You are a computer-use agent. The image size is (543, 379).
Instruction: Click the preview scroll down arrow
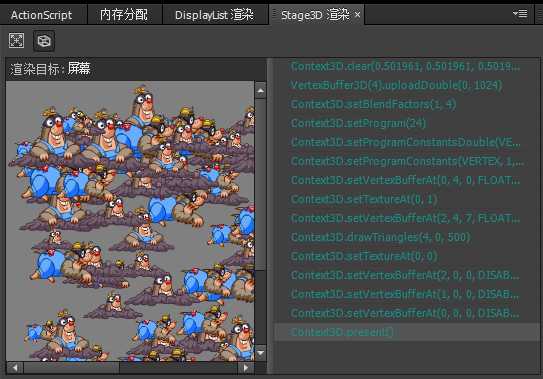click(x=260, y=353)
